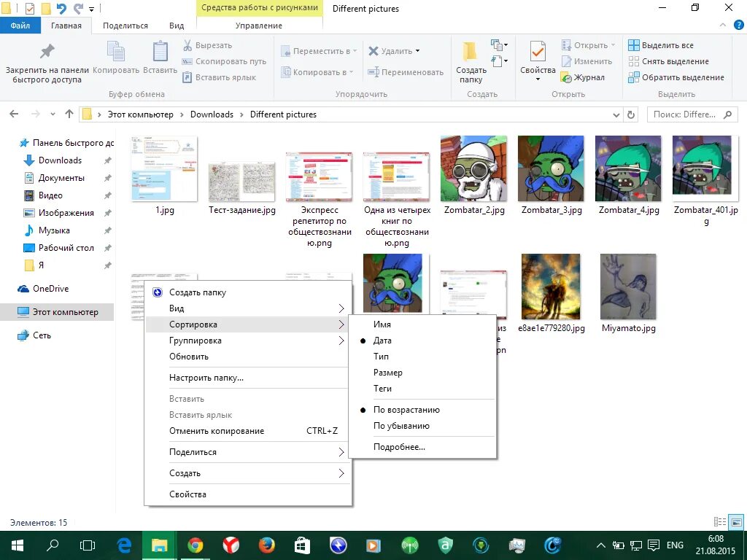Click Открыть in the ribbon
This screenshot has width=747, height=560.
[x=588, y=45]
